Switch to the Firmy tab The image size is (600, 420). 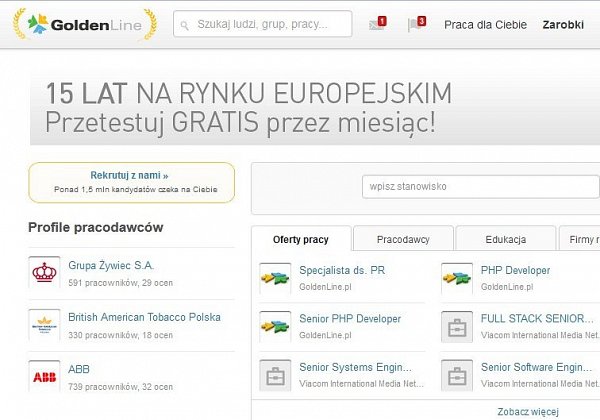click(580, 239)
